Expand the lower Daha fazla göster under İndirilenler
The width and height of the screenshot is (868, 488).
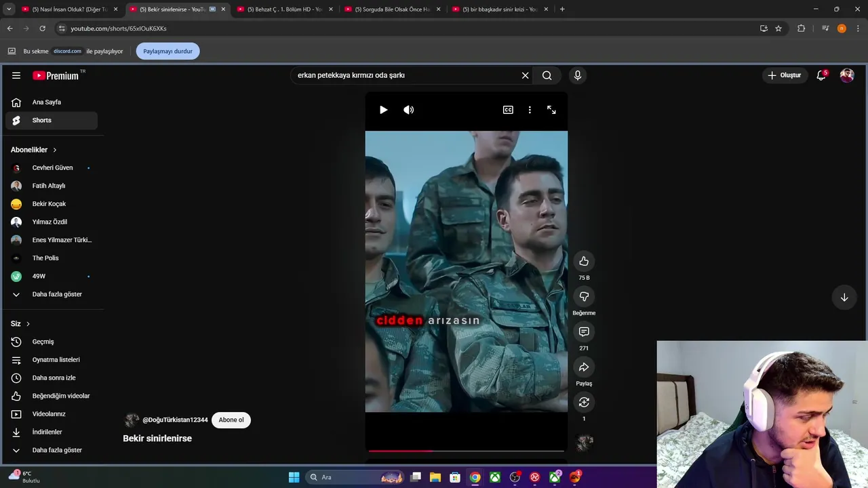(52, 450)
